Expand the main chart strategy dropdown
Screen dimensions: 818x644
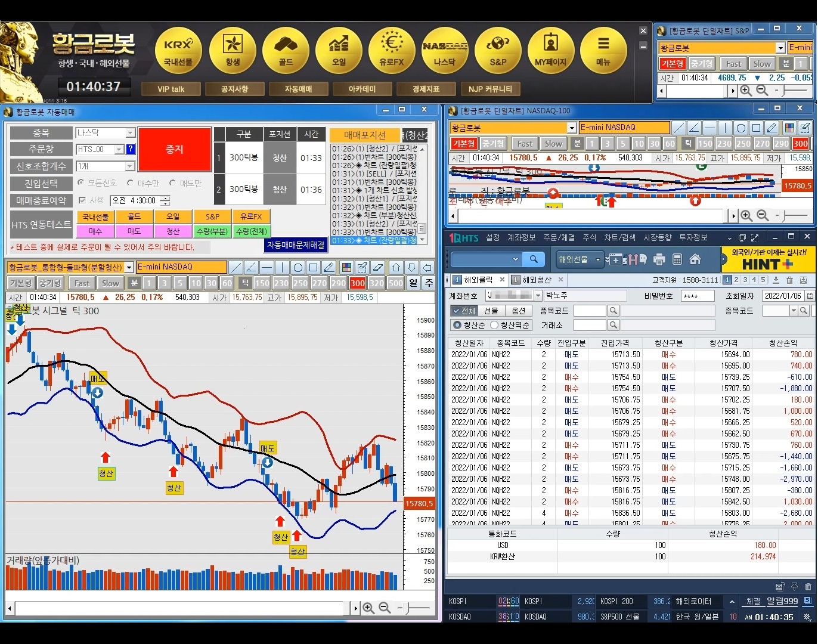[x=129, y=268]
